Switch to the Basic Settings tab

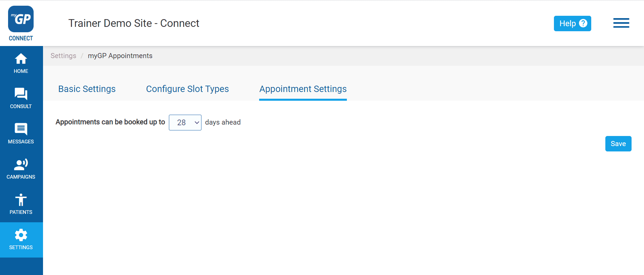pos(87,89)
